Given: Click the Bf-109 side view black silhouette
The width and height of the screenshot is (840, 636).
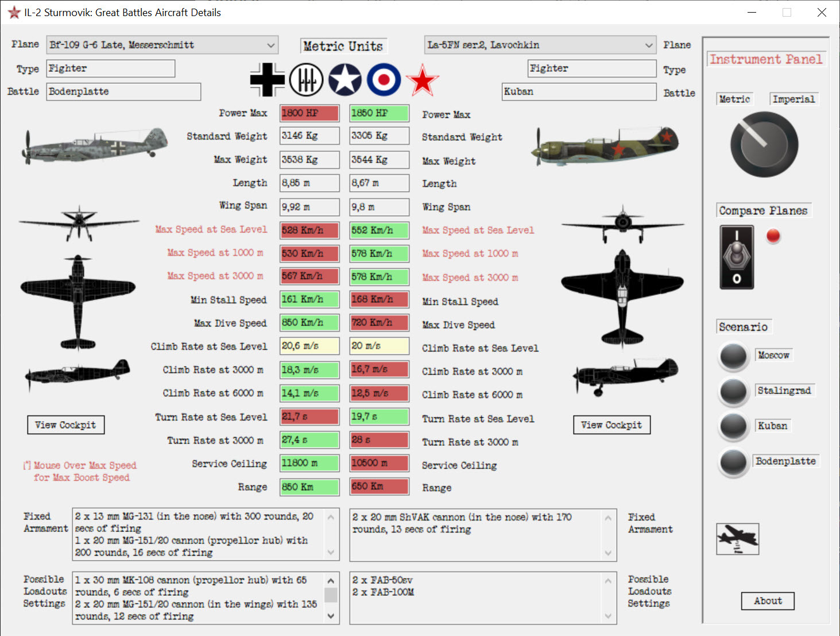Looking at the screenshot, I should 78,375.
